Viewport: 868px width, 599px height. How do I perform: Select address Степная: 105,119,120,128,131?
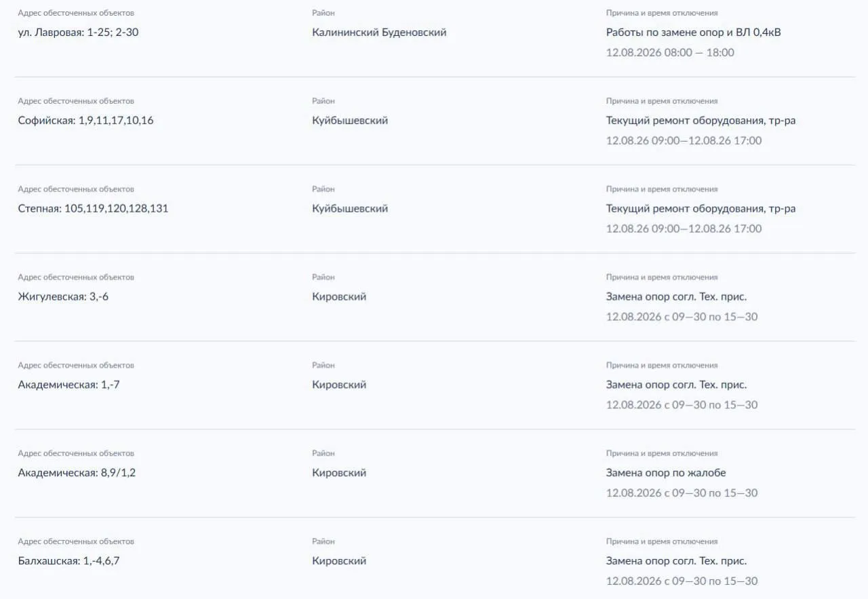click(93, 208)
